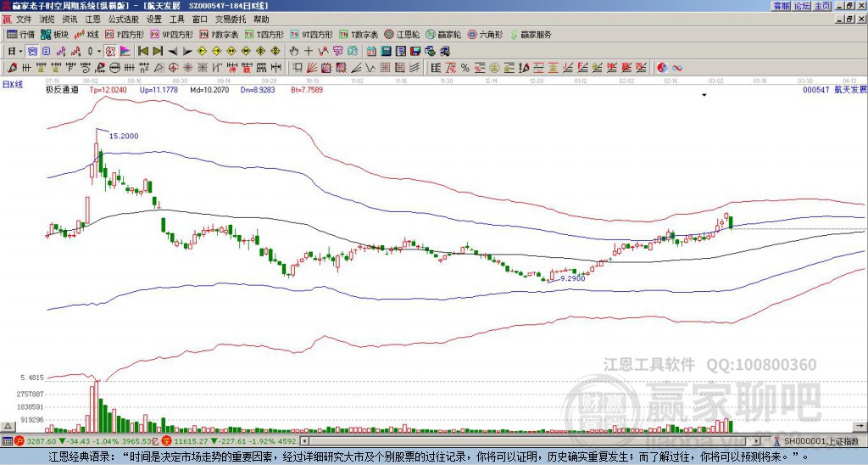Toggle the 权 price adjustment button
This screenshot has height=465, width=868.
pyautogui.click(x=110, y=52)
